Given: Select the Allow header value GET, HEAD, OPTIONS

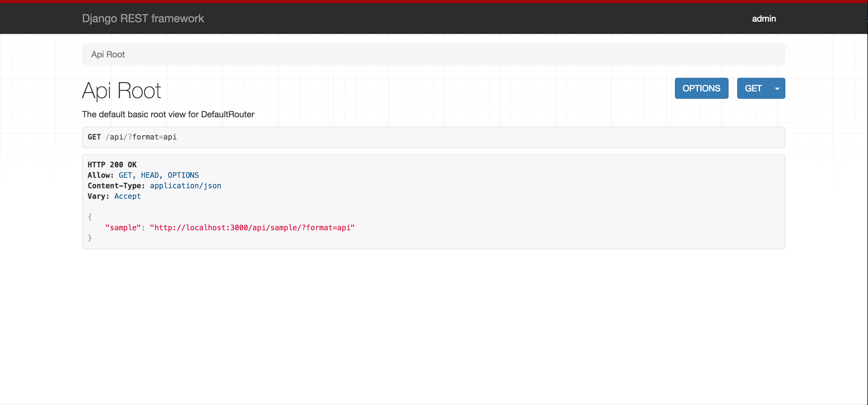Looking at the screenshot, I should pyautogui.click(x=159, y=175).
